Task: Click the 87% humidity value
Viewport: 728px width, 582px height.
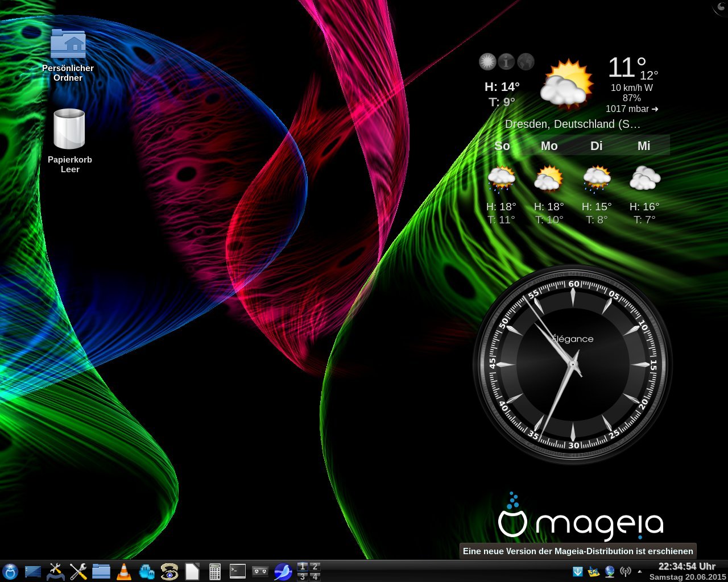Action: coord(632,98)
